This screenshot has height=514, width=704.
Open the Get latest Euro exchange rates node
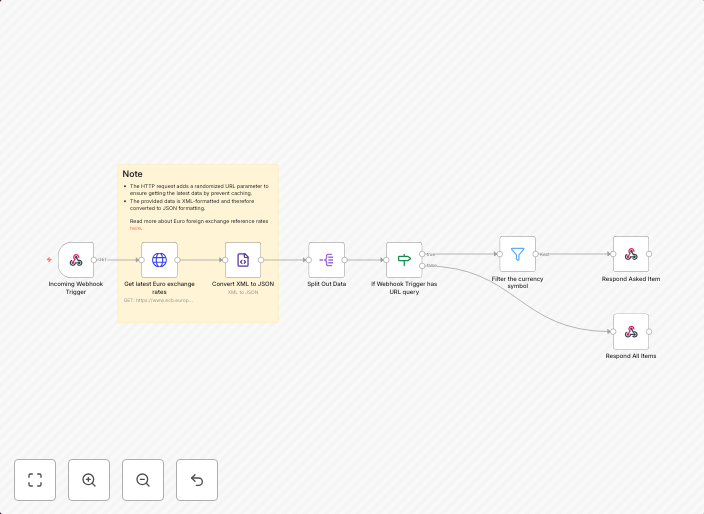pos(159,260)
